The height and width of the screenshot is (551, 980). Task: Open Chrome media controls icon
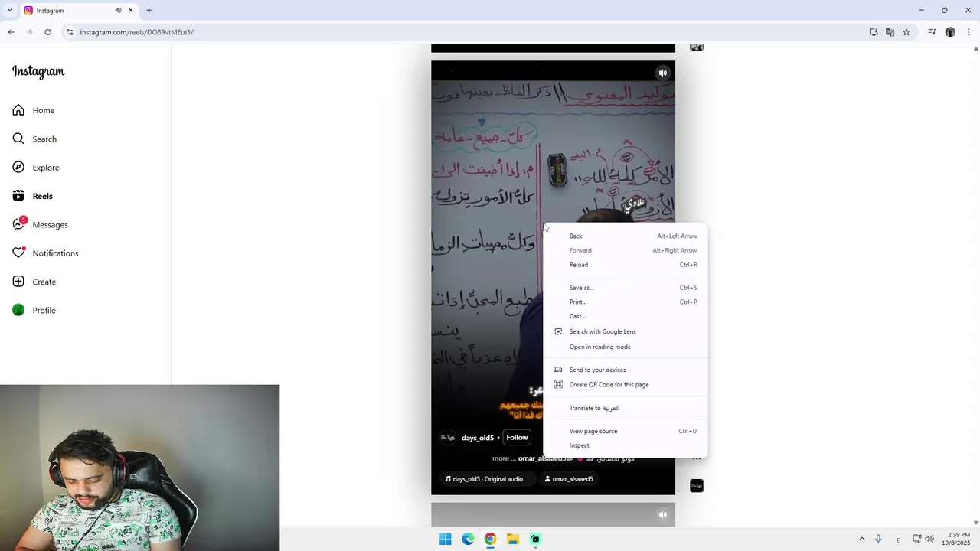coord(932,32)
